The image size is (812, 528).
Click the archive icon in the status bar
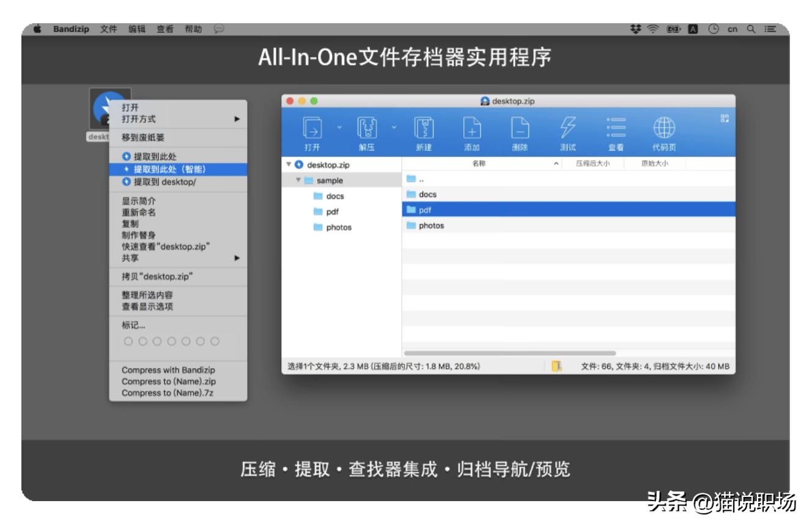(x=556, y=366)
